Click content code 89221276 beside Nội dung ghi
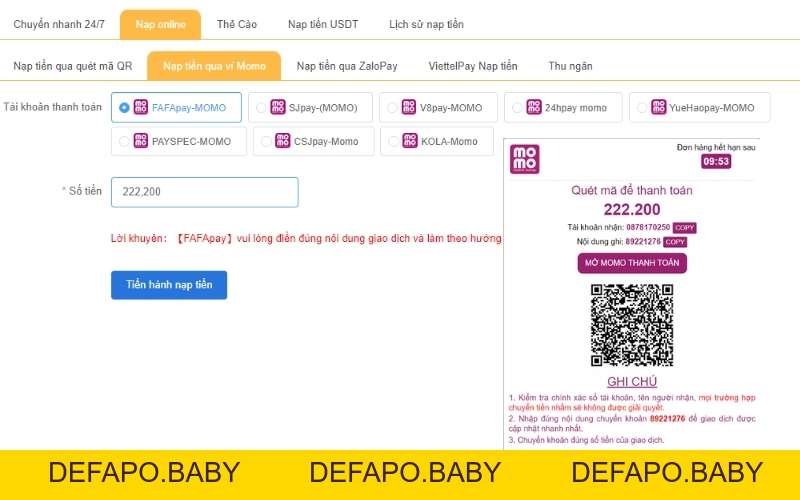Image resolution: width=800 pixels, height=500 pixels. 643,242
